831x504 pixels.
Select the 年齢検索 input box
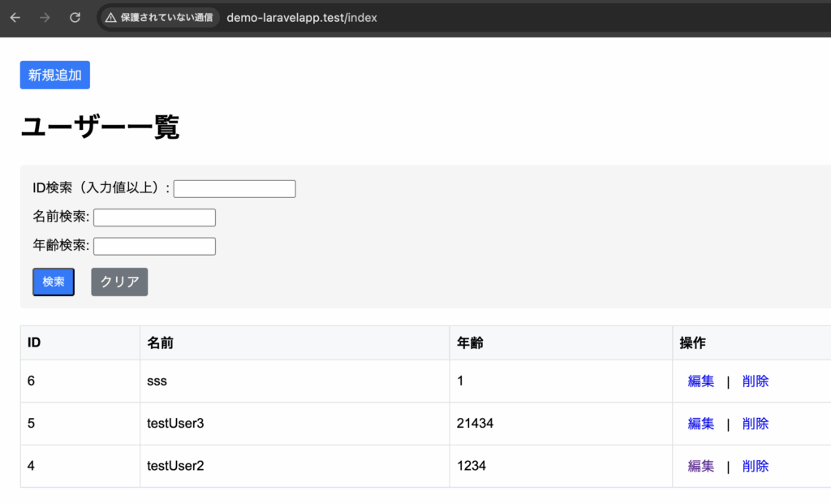(154, 246)
